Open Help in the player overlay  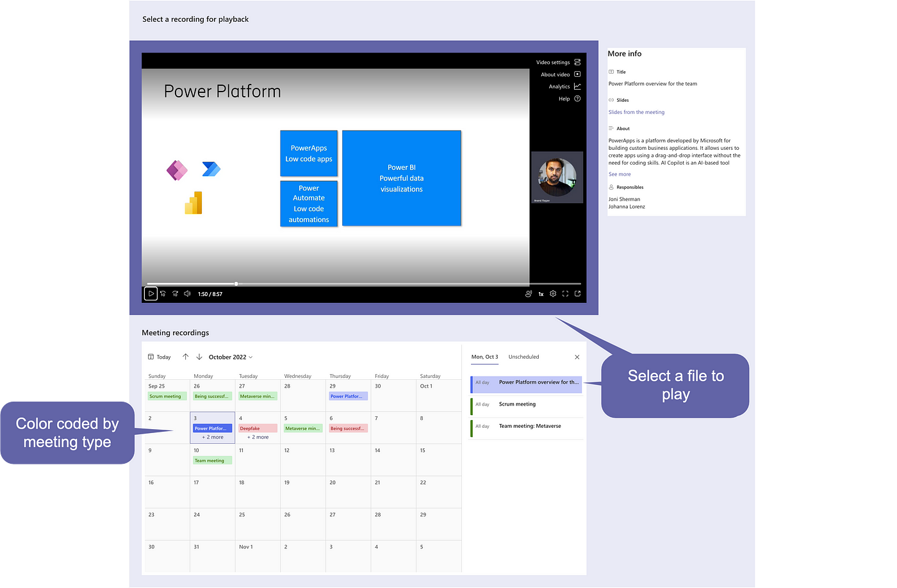[x=570, y=99]
